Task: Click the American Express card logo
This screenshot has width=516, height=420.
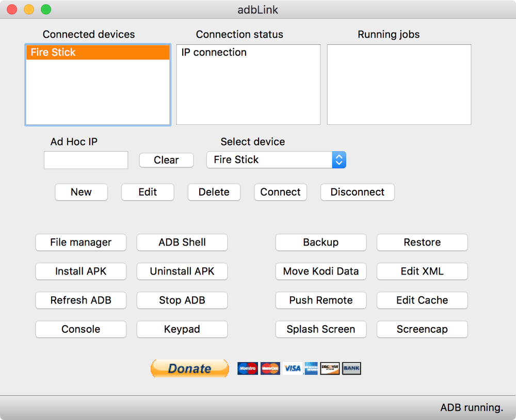Action: click(311, 368)
